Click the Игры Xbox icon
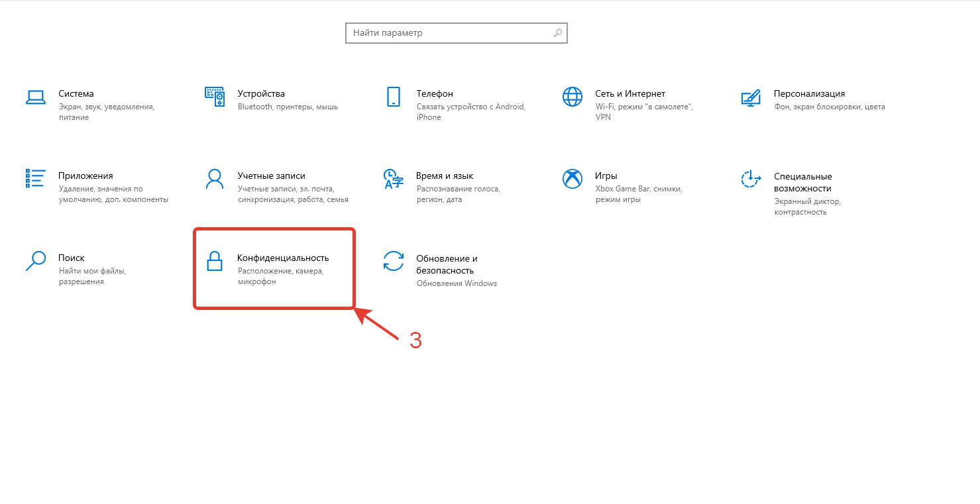 (572, 179)
